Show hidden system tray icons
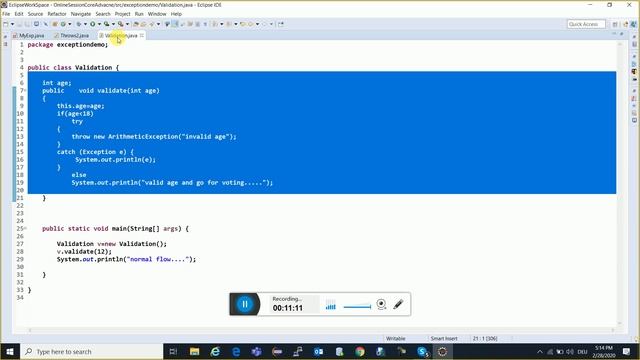The height and width of the screenshot is (360, 640). pyautogui.click(x=540, y=351)
